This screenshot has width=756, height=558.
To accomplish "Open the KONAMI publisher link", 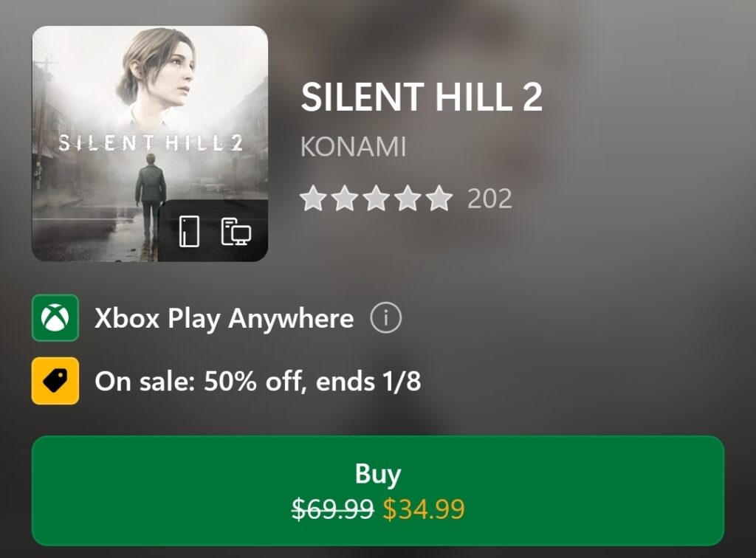I will [353, 147].
